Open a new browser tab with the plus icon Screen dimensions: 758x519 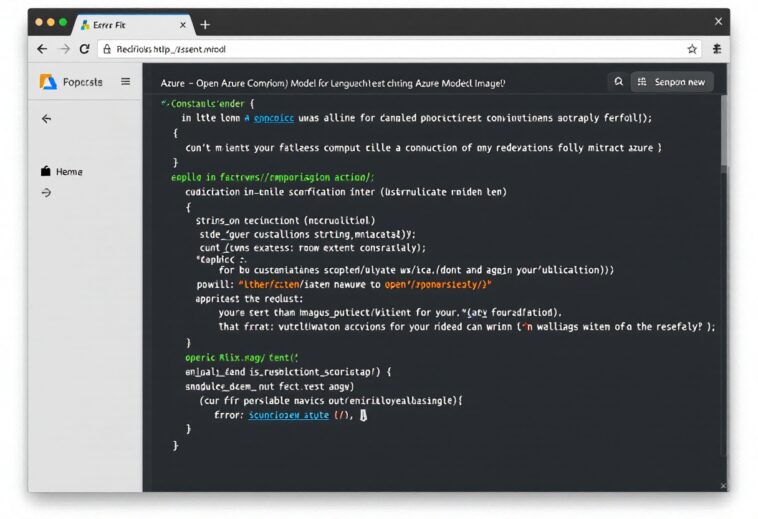205,25
